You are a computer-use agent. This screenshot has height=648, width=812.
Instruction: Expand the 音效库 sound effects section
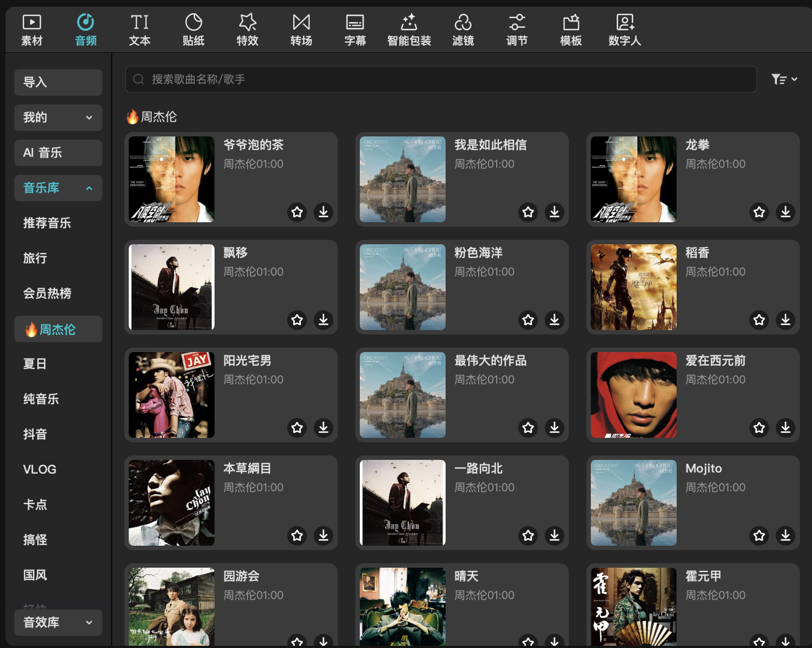[58, 623]
